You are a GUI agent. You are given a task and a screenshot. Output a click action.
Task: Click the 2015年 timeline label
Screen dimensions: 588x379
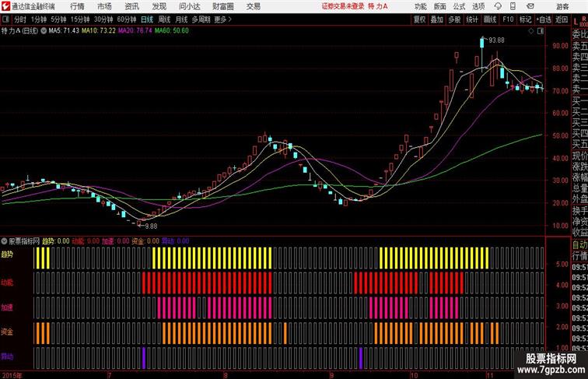pyautogui.click(x=12, y=375)
